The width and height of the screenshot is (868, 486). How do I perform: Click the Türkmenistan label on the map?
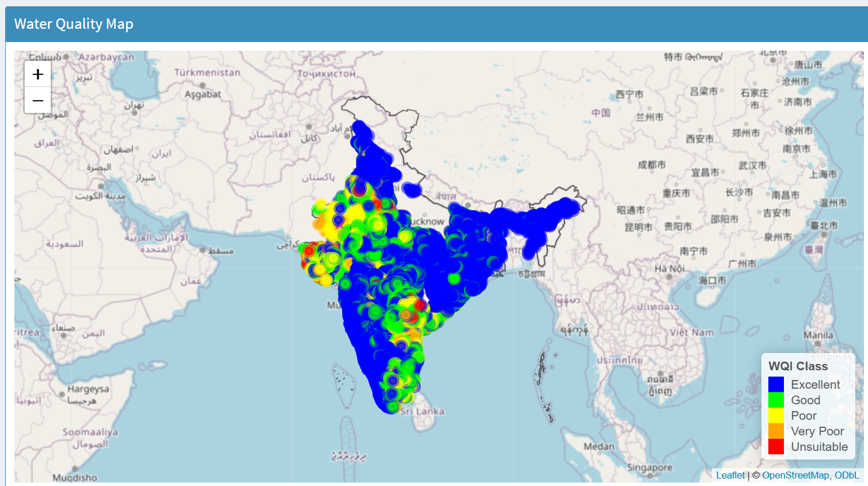point(207,73)
